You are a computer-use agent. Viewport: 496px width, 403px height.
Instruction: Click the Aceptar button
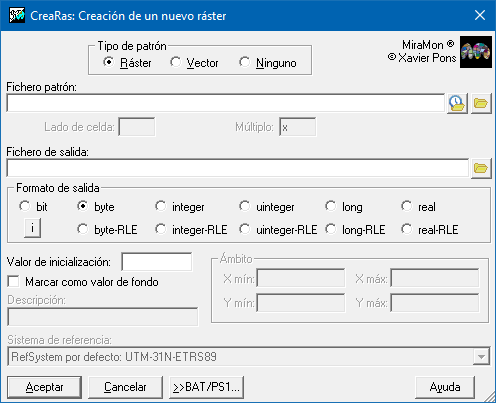tap(44, 387)
